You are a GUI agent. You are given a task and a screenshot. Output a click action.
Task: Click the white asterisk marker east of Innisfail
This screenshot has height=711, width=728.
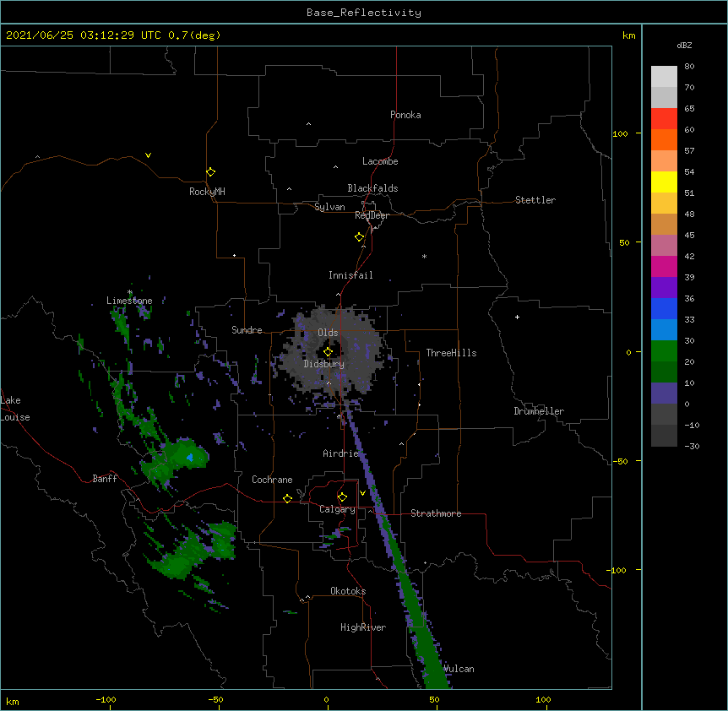coord(424,256)
